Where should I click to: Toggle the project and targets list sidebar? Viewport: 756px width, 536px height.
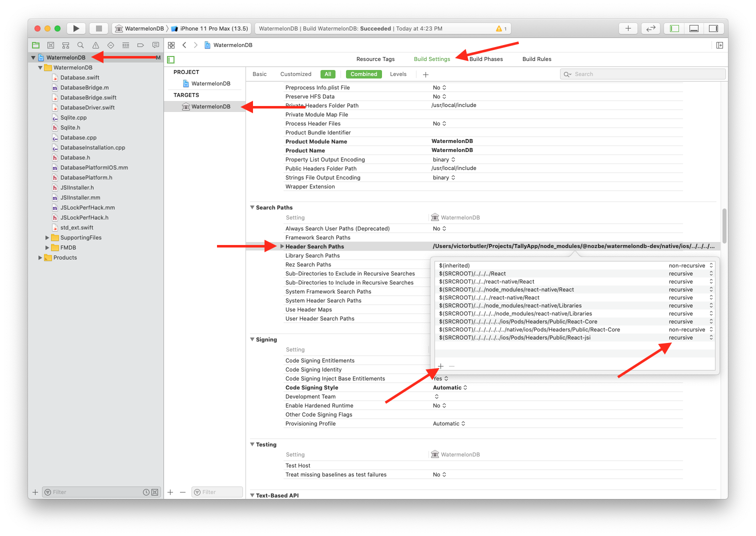[171, 59]
